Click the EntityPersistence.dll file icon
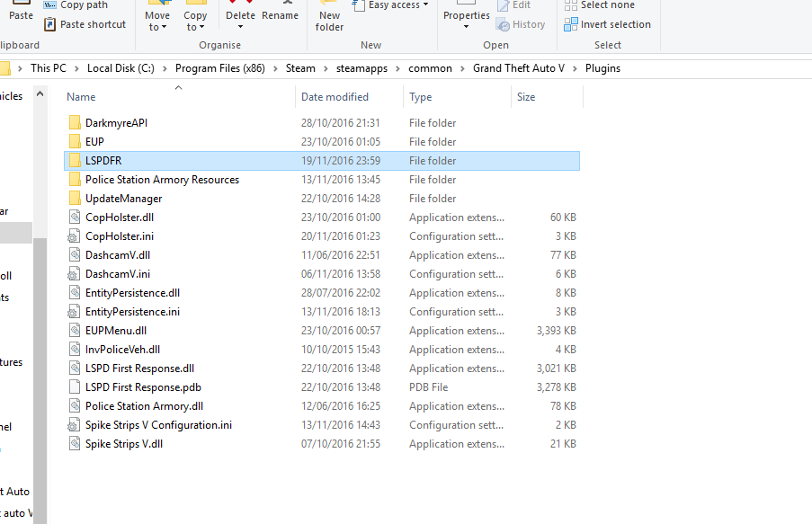Image resolution: width=812 pixels, height=524 pixels. point(75,292)
